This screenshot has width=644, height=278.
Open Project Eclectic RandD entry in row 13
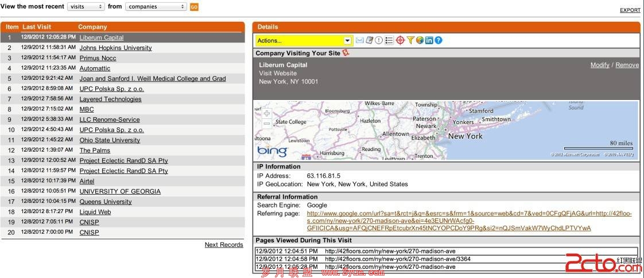tap(123, 161)
